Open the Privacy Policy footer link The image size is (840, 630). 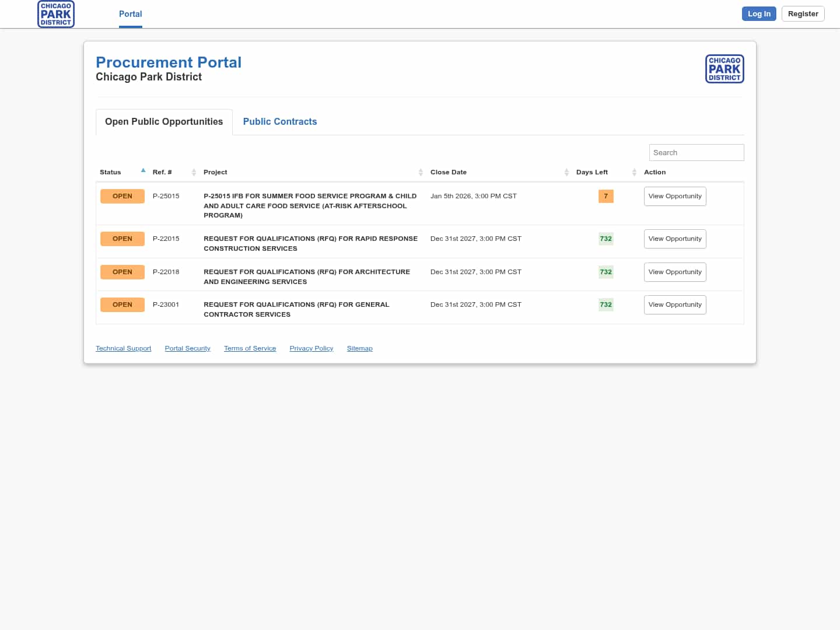tap(311, 348)
